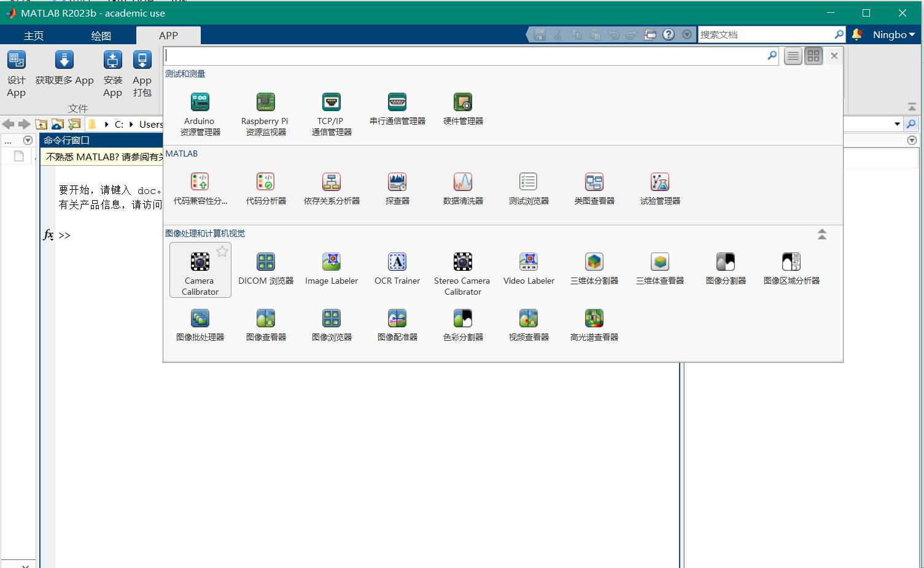Open 视频查看器 app
Screen dimensions: 924x568
529,325
